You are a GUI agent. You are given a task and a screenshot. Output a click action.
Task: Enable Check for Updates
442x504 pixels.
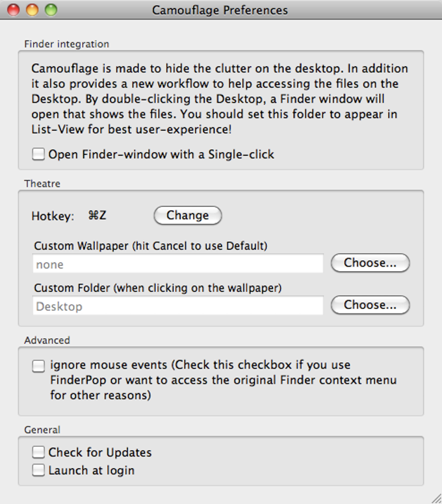click(x=39, y=453)
